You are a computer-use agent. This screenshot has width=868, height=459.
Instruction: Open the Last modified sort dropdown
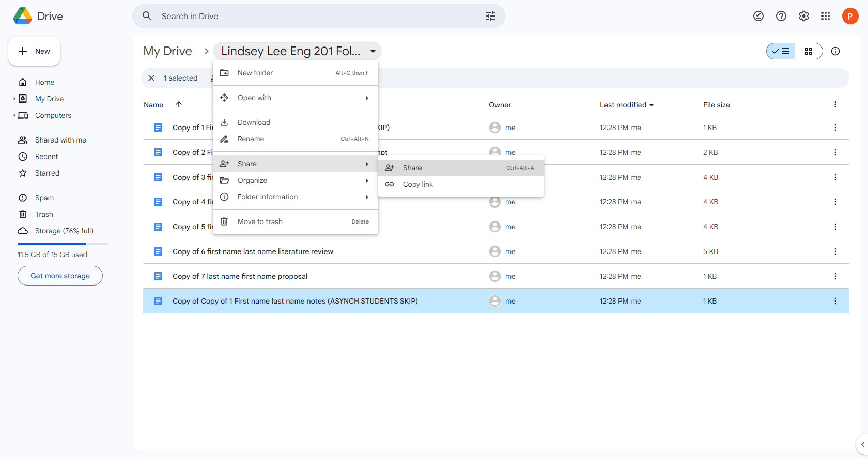627,105
